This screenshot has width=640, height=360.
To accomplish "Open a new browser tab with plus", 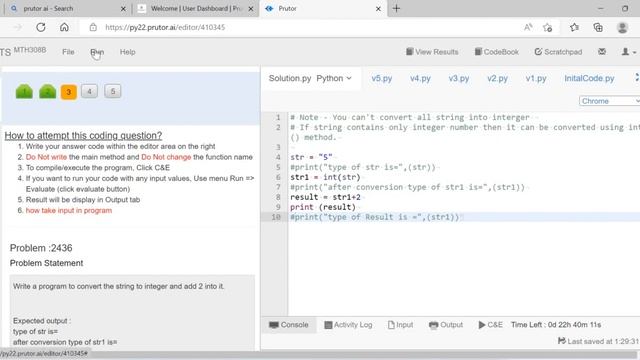I will point(396,8).
